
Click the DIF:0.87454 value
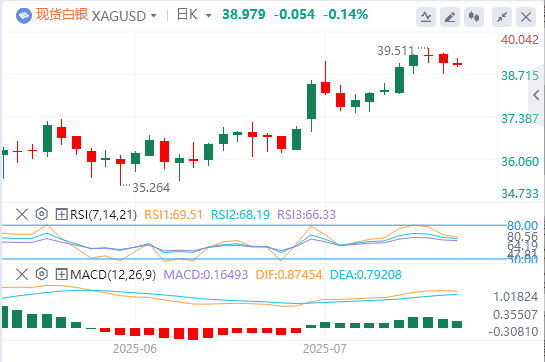(x=289, y=275)
